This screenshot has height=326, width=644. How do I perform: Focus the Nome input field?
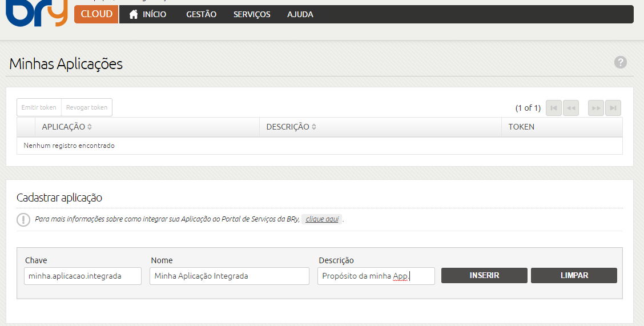tap(229, 276)
